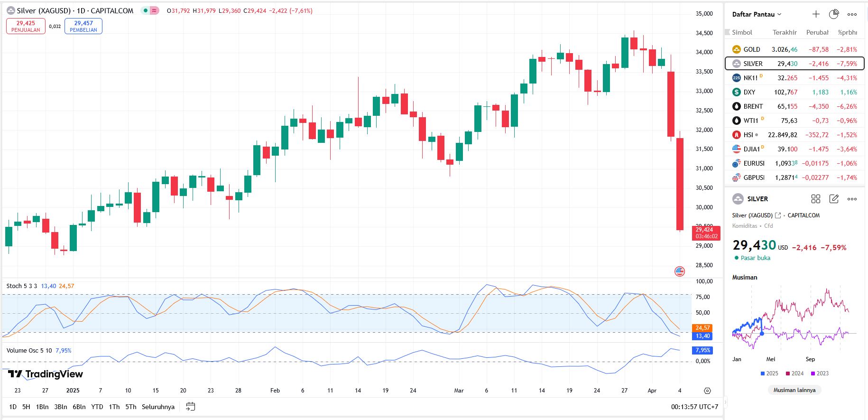This screenshot has height=420, width=868.
Task: Click the add symbol plus icon in watchlist
Action: 816,14
